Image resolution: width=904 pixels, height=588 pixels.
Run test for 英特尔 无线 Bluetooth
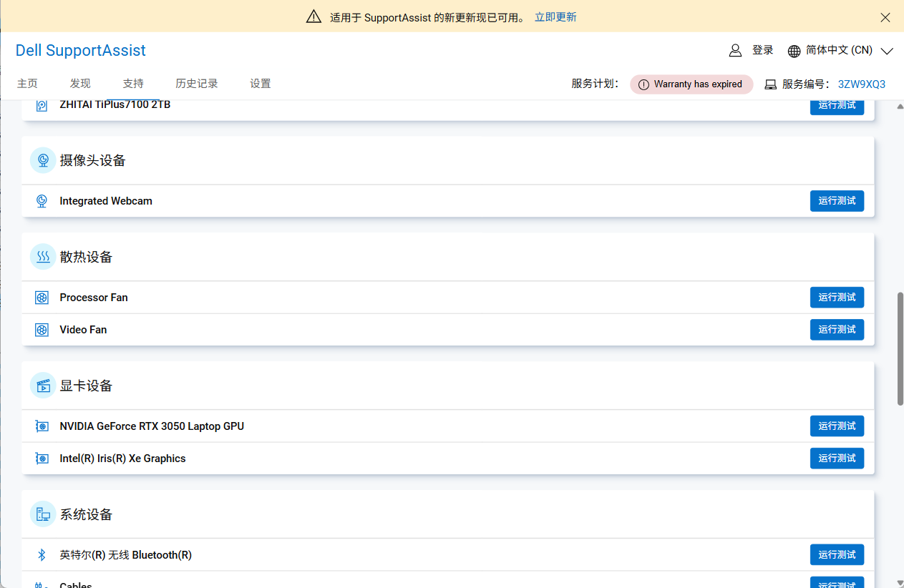[837, 555]
